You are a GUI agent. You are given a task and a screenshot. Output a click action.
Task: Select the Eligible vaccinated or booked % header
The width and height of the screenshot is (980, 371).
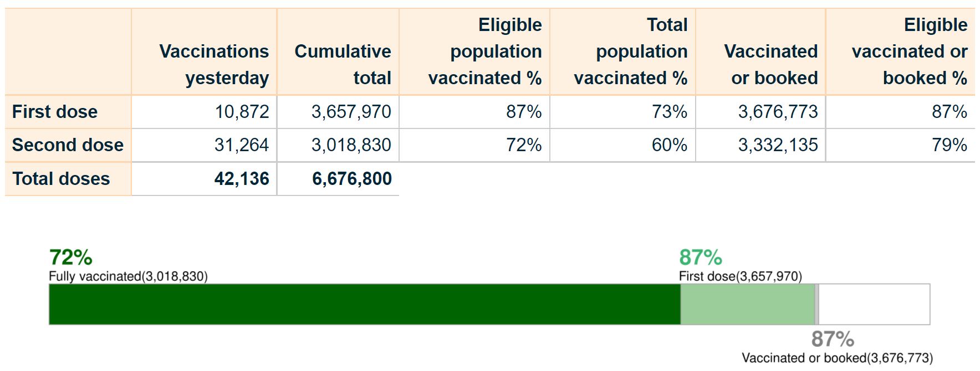tap(909, 51)
